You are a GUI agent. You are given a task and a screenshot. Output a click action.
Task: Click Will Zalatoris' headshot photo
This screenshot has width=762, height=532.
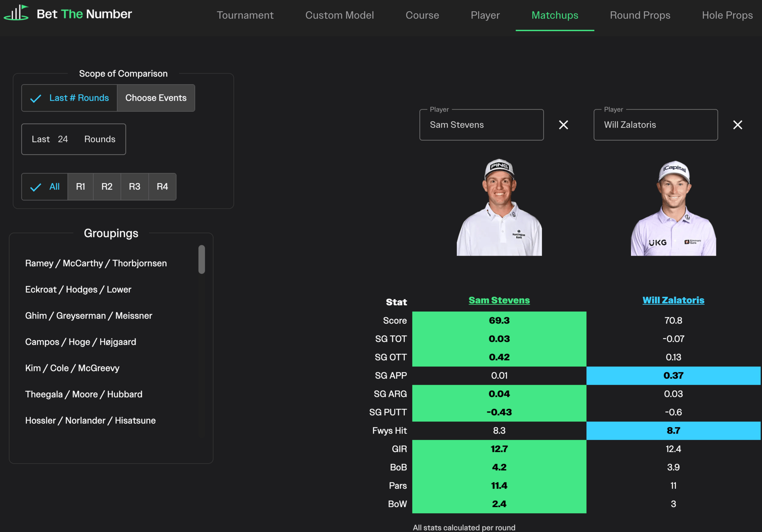pos(673,208)
